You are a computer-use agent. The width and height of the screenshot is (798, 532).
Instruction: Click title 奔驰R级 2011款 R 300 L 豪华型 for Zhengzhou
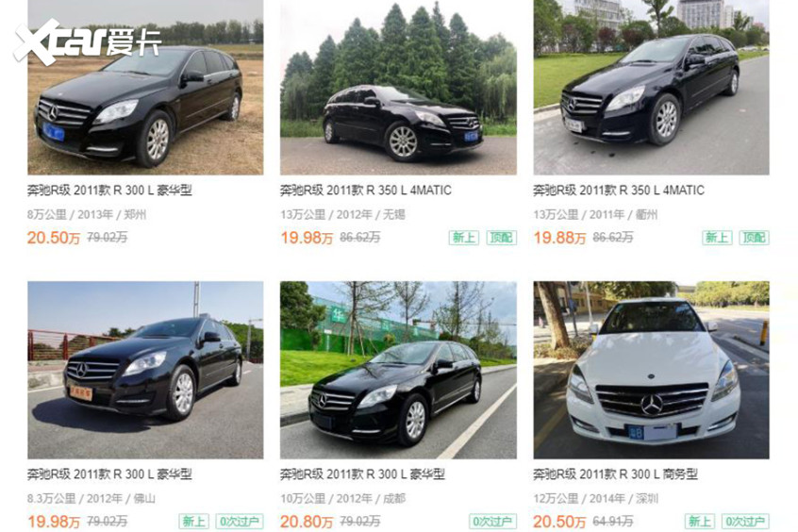point(109,191)
